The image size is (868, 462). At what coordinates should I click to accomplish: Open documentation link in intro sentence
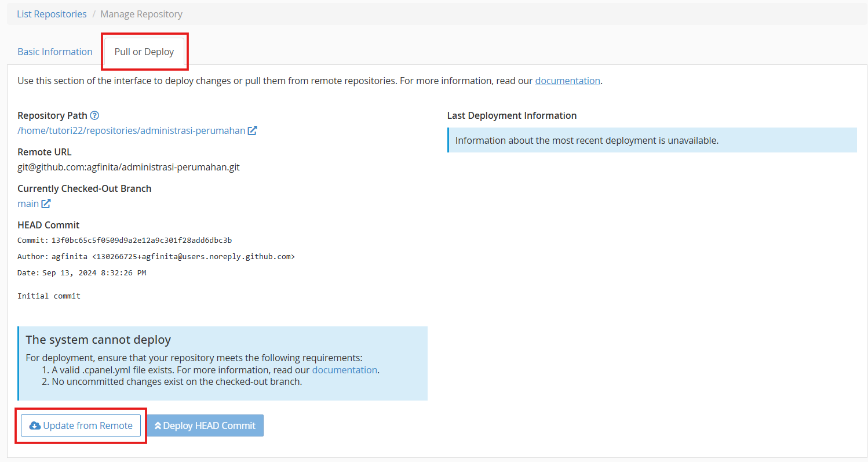pos(567,81)
